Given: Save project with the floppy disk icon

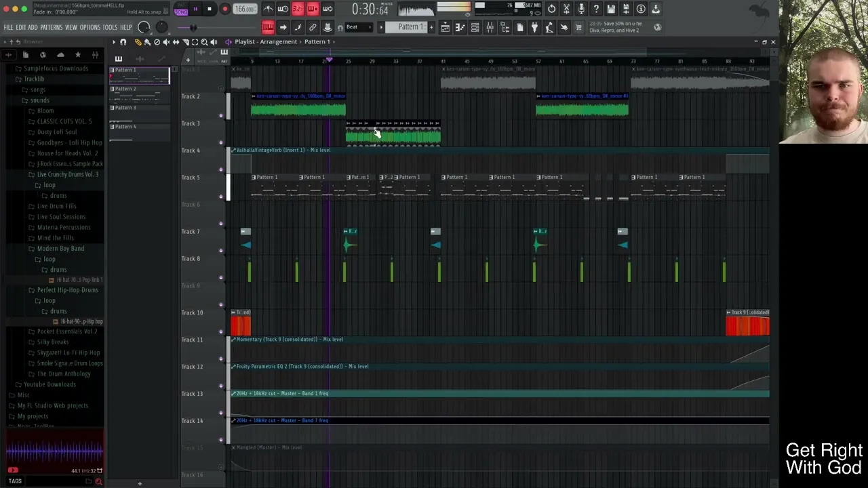Looking at the screenshot, I should (x=611, y=9).
